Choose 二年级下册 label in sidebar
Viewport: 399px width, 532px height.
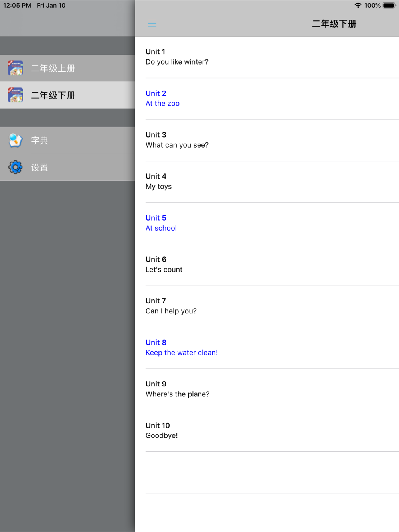click(53, 95)
